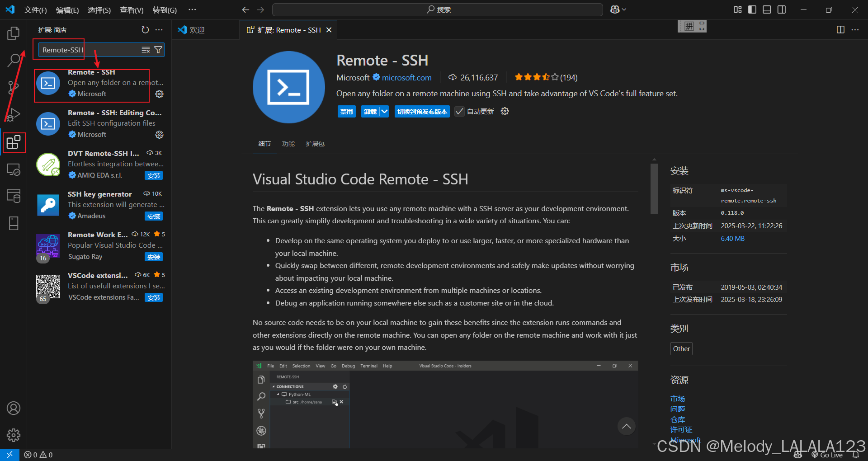Open notifications bell in status bar
The image size is (868, 461).
pyautogui.click(x=855, y=455)
